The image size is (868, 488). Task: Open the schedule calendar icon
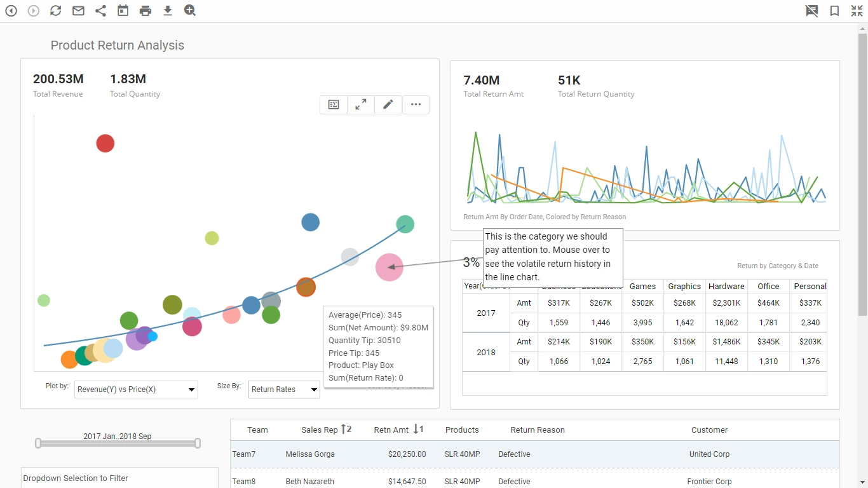123,10
